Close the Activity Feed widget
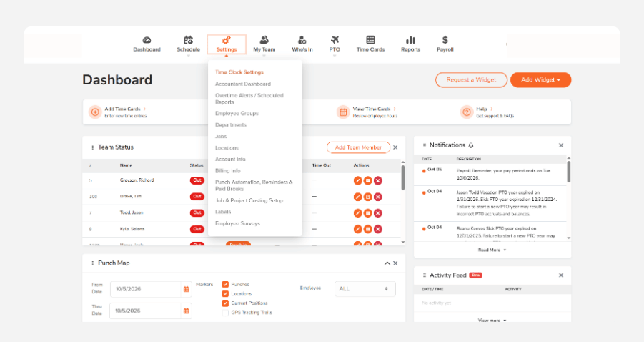 click(x=561, y=275)
